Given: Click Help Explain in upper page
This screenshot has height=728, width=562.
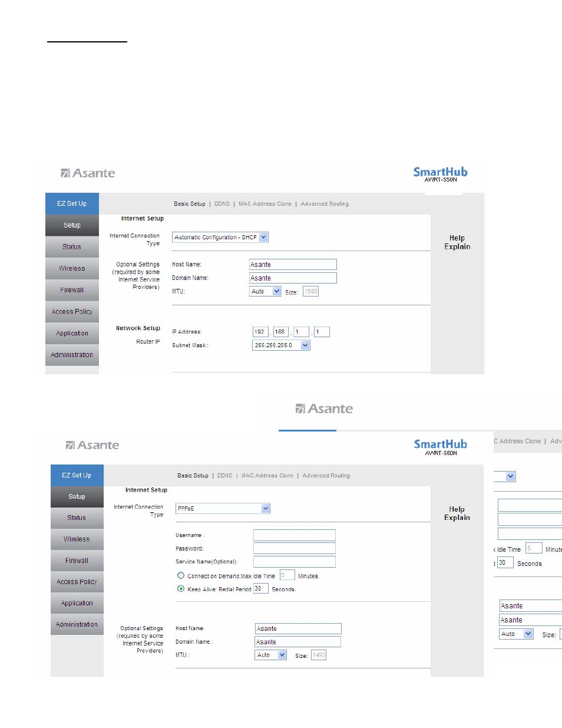Looking at the screenshot, I should point(457,242).
